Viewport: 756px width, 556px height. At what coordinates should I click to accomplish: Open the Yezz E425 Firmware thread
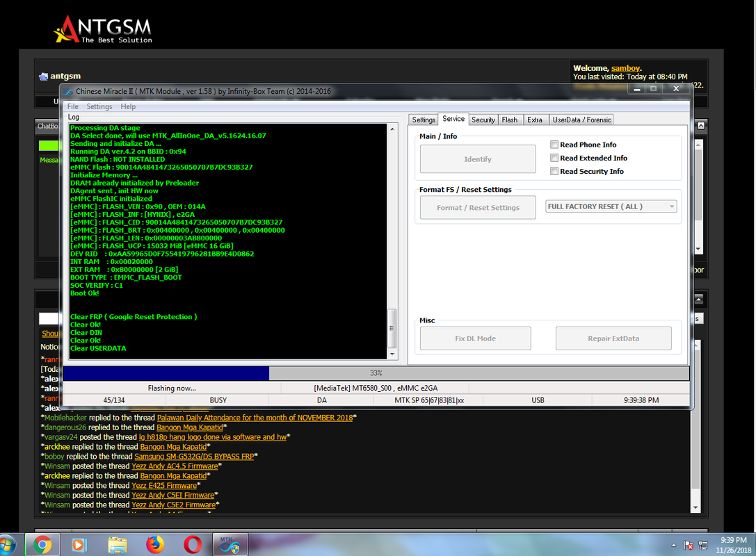164,485
